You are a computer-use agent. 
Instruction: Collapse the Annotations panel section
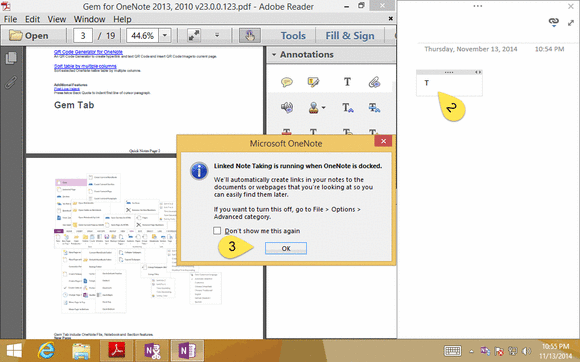(274, 54)
